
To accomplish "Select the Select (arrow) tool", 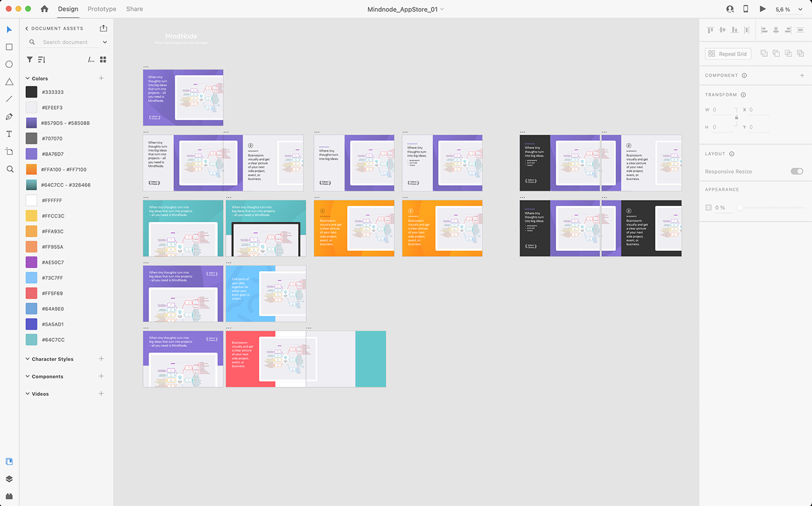I will tap(9, 30).
